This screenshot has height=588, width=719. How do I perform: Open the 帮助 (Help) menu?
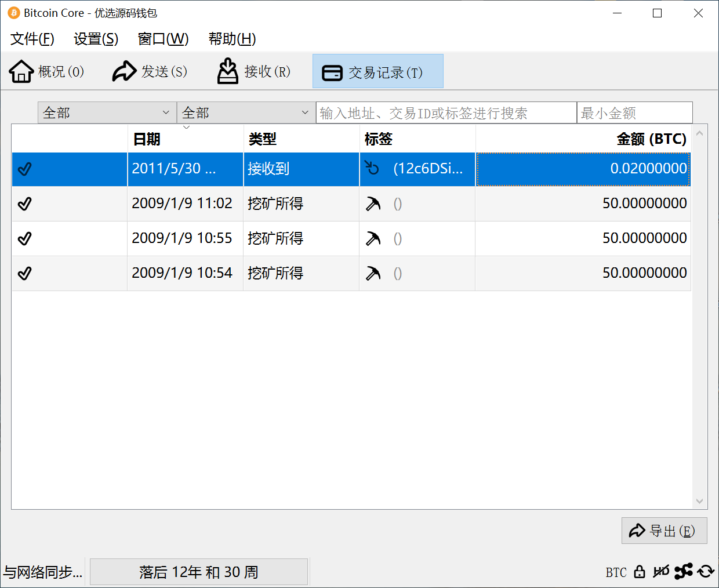point(230,39)
